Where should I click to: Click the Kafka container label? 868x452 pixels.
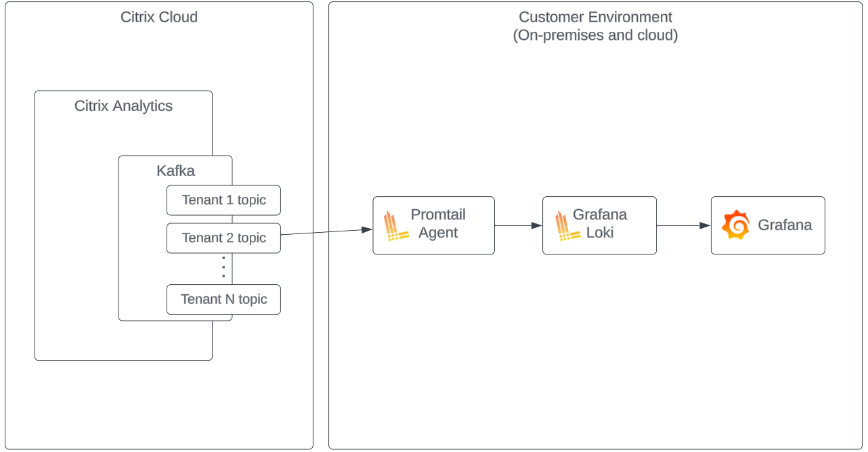pos(175,171)
